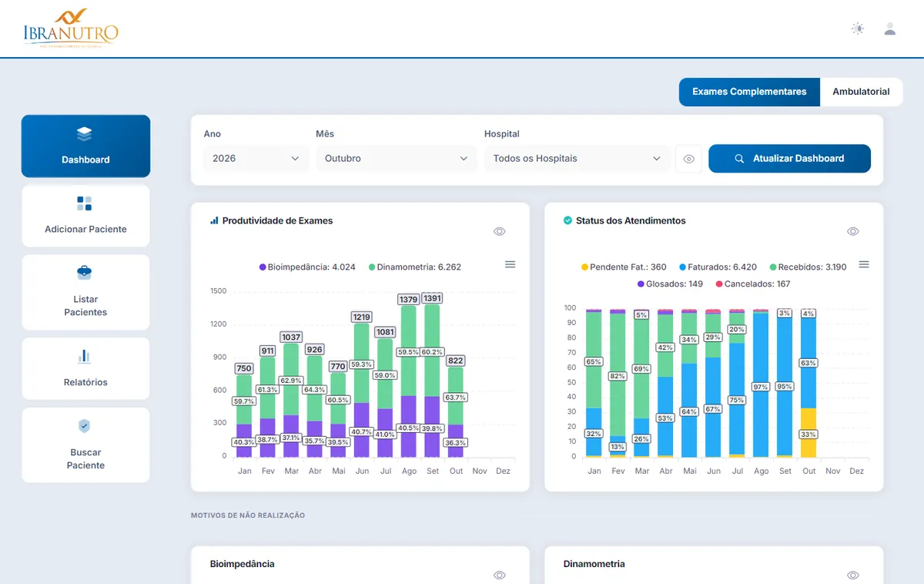Open Buscar Paciente in the sidebar
This screenshot has height=584, width=924.
pos(85,445)
